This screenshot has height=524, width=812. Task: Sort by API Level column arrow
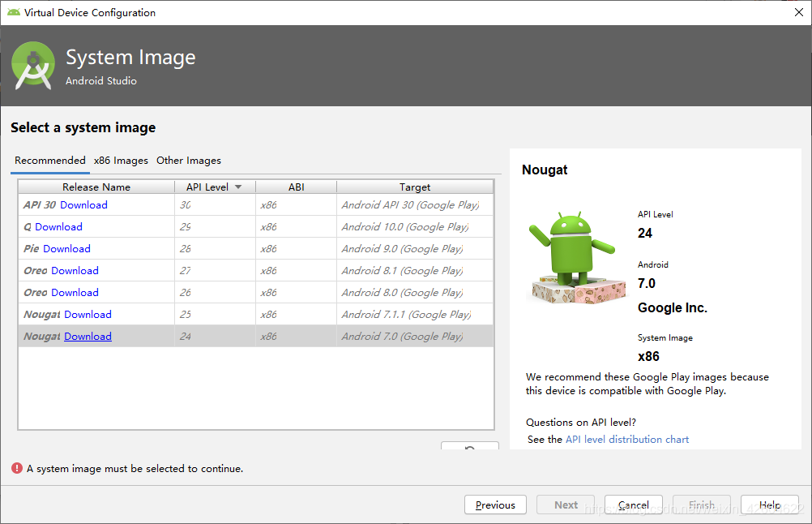pyautogui.click(x=238, y=187)
